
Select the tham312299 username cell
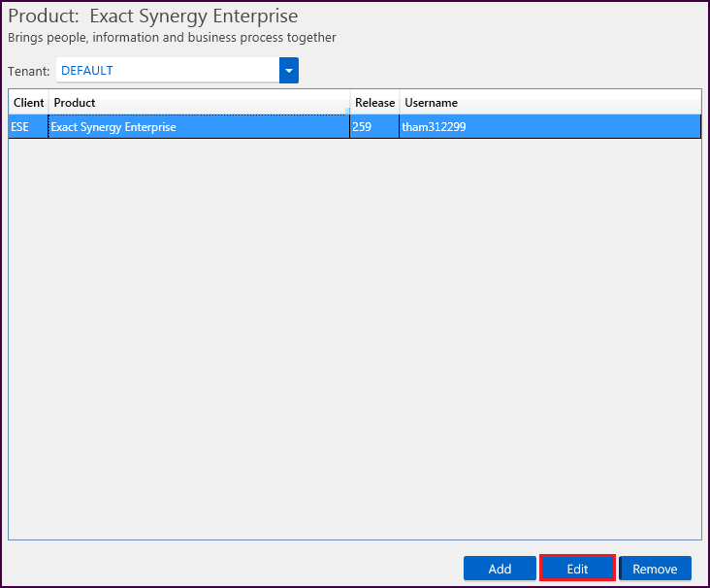(550, 127)
